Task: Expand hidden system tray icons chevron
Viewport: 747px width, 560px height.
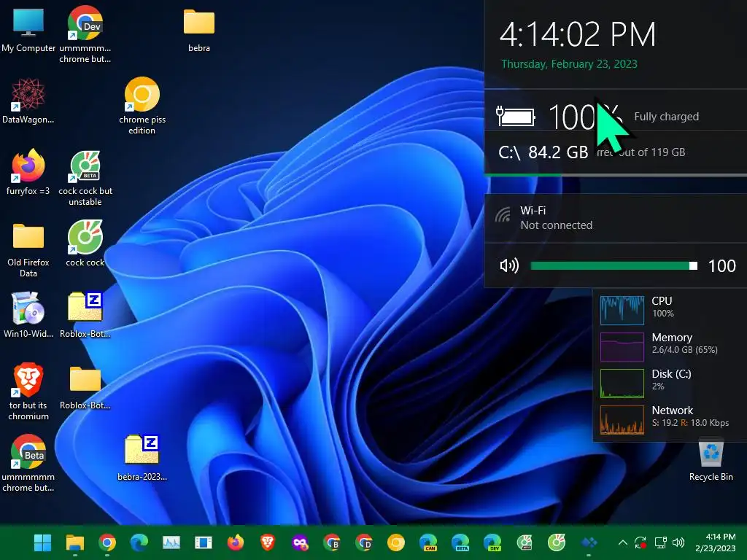Action: 623,542
